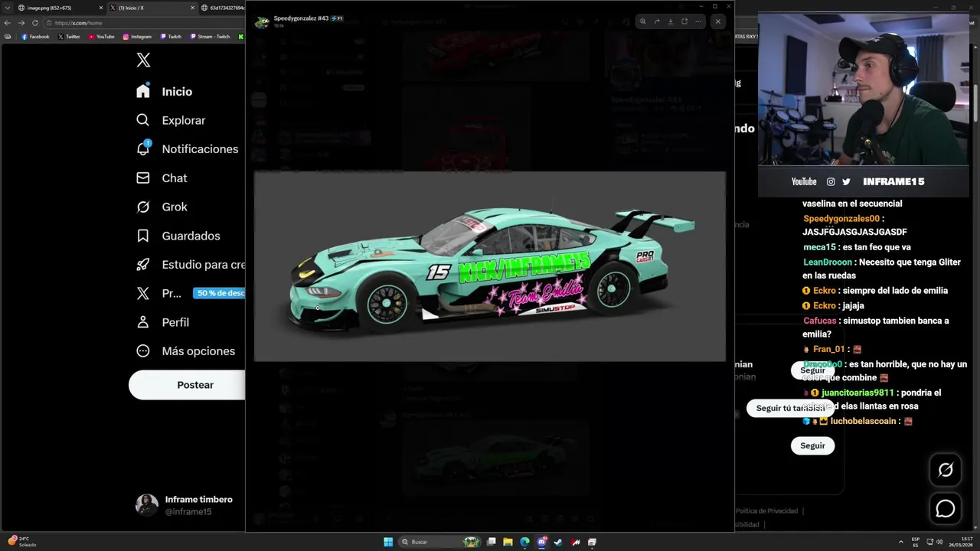Click the person icon beside Perfil
Image resolution: width=980 pixels, height=551 pixels.
pos(143,322)
